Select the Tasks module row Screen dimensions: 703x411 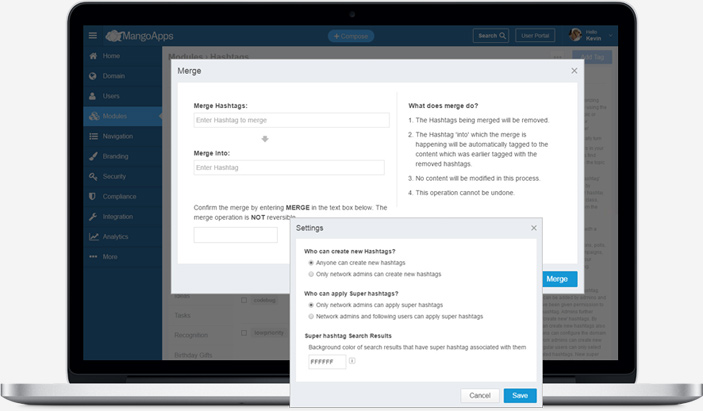click(x=182, y=316)
